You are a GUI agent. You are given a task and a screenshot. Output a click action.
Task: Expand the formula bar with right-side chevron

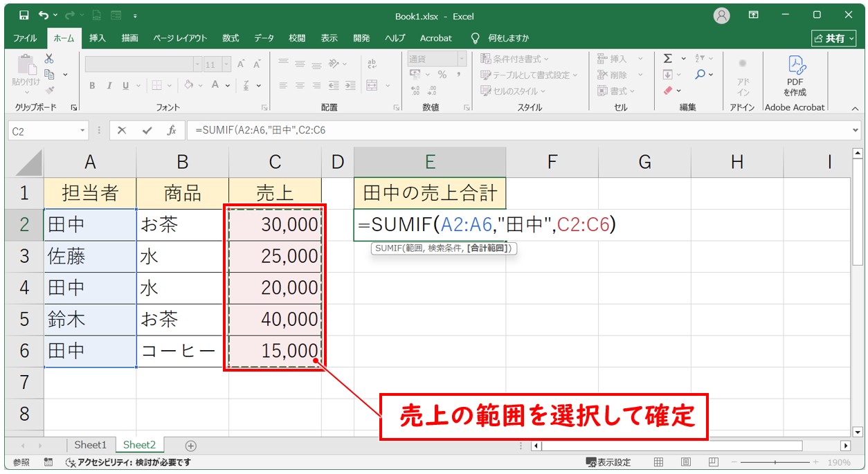tap(857, 130)
